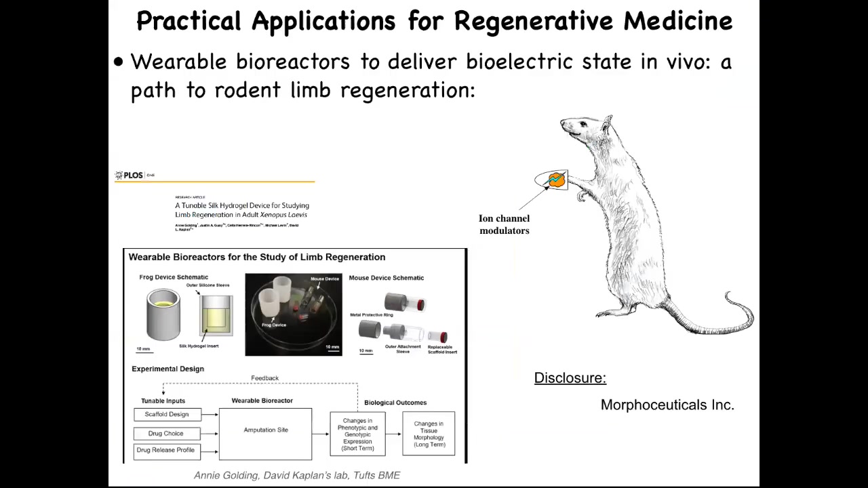Click the Annie Golding caption below the figure

(x=297, y=475)
